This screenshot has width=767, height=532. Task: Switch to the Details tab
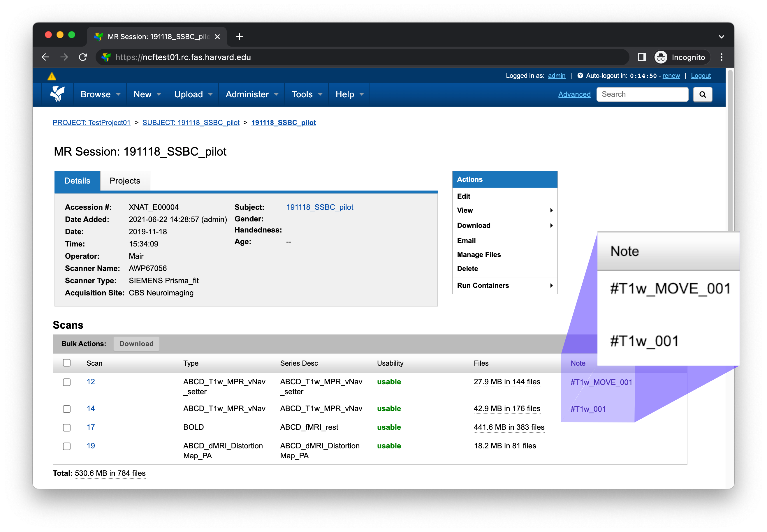tap(77, 181)
